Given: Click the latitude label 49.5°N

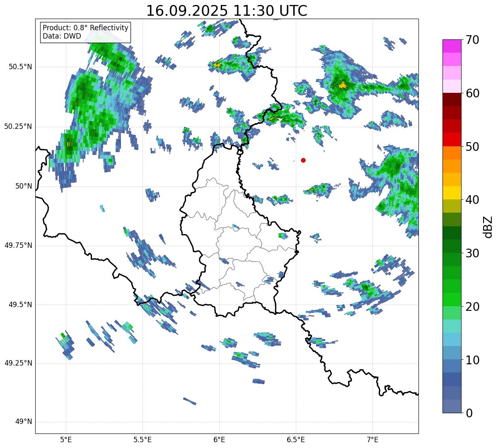Looking at the screenshot, I should coord(20,305).
